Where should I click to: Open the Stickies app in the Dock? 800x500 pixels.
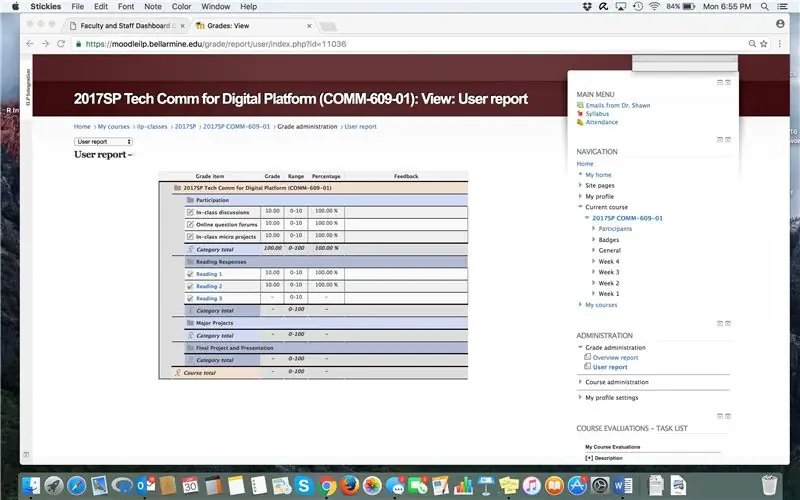click(509, 485)
